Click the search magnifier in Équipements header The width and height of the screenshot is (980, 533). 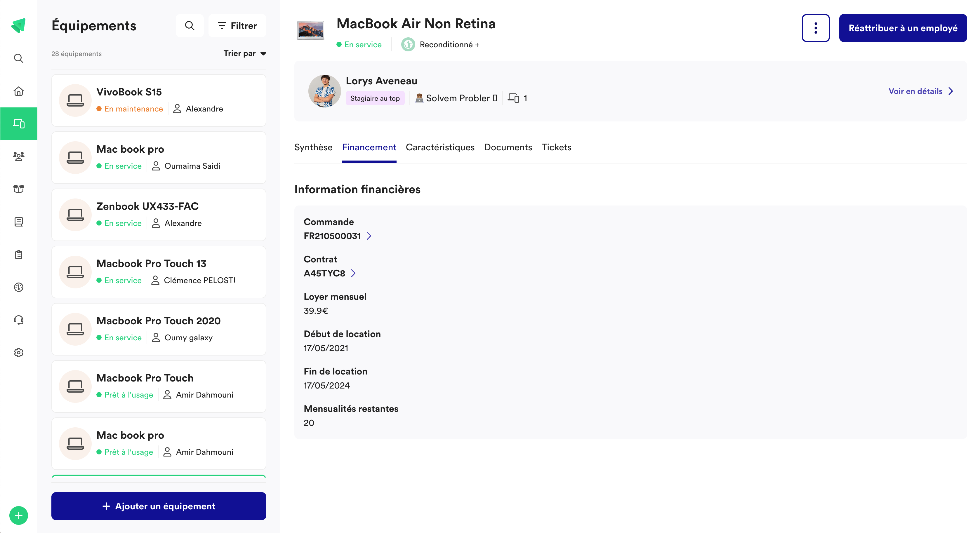pyautogui.click(x=190, y=26)
